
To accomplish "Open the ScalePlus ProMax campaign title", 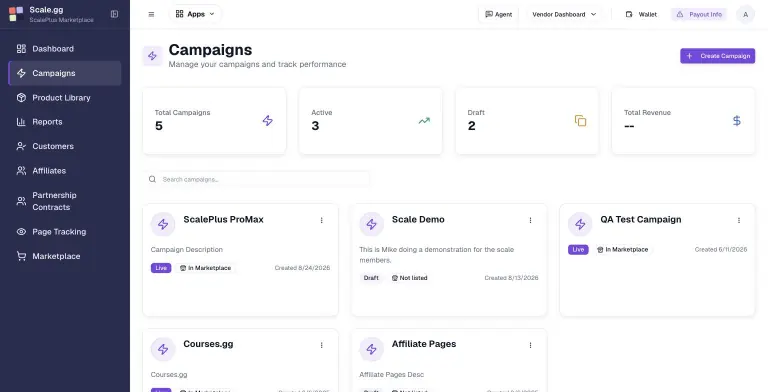I will [223, 220].
